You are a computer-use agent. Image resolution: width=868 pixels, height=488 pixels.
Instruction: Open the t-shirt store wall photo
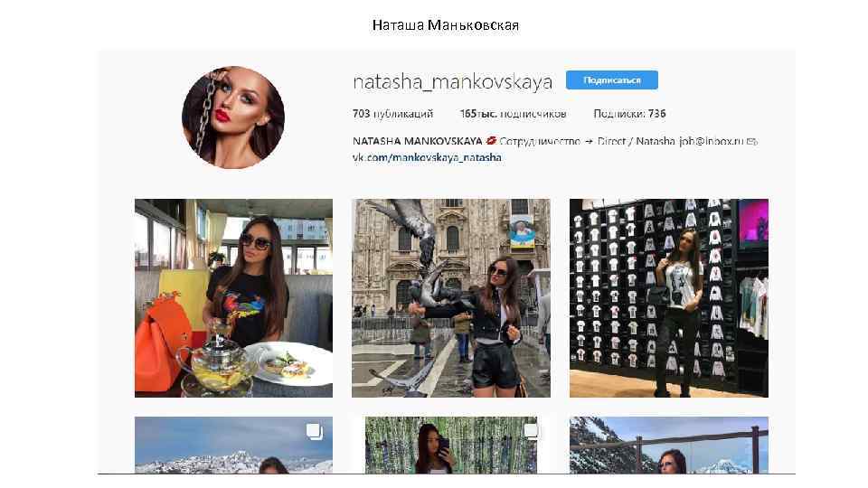tap(669, 298)
